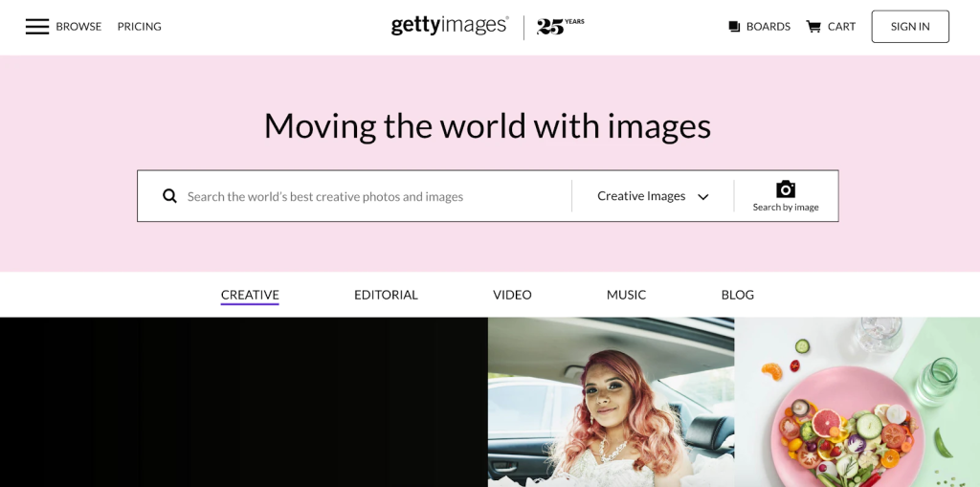Switch to the Video tab

point(512,295)
